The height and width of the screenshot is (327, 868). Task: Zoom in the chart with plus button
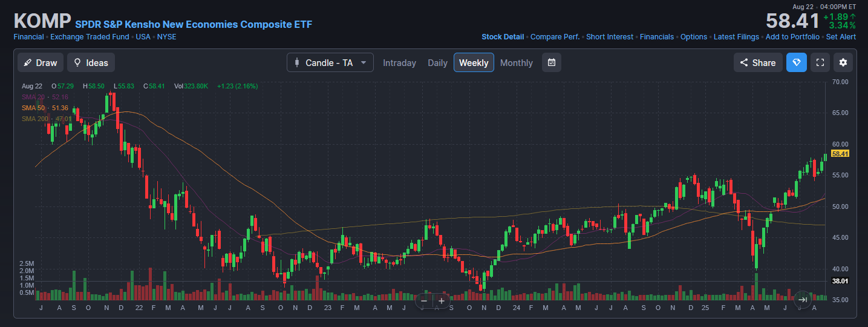click(x=442, y=300)
